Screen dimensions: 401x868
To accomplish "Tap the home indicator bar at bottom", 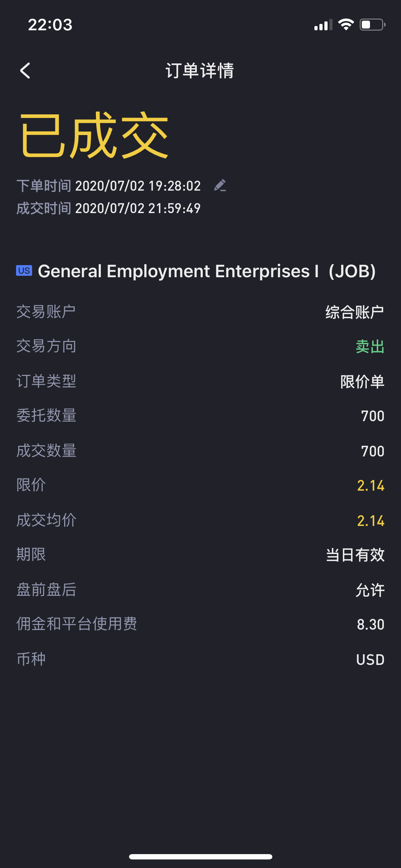I will tap(200, 857).
